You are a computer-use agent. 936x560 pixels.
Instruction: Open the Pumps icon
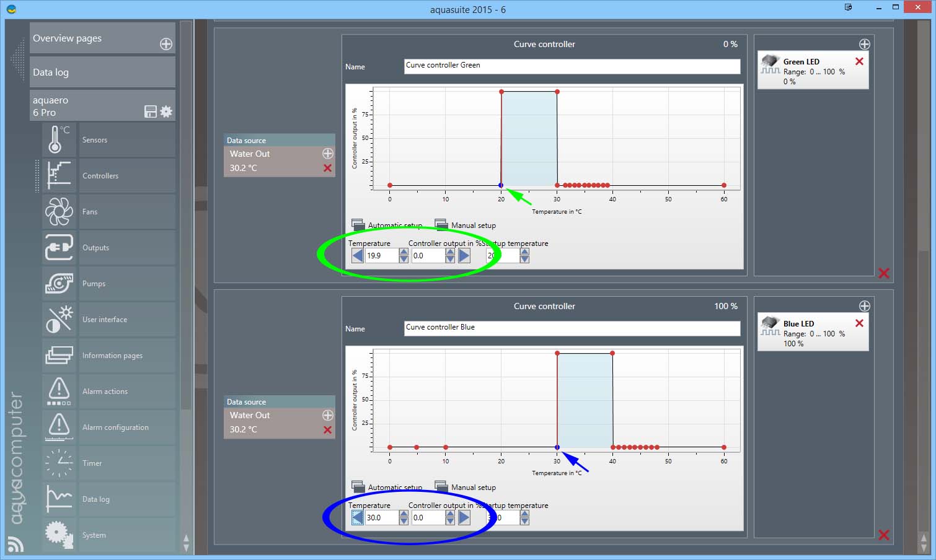click(x=59, y=284)
